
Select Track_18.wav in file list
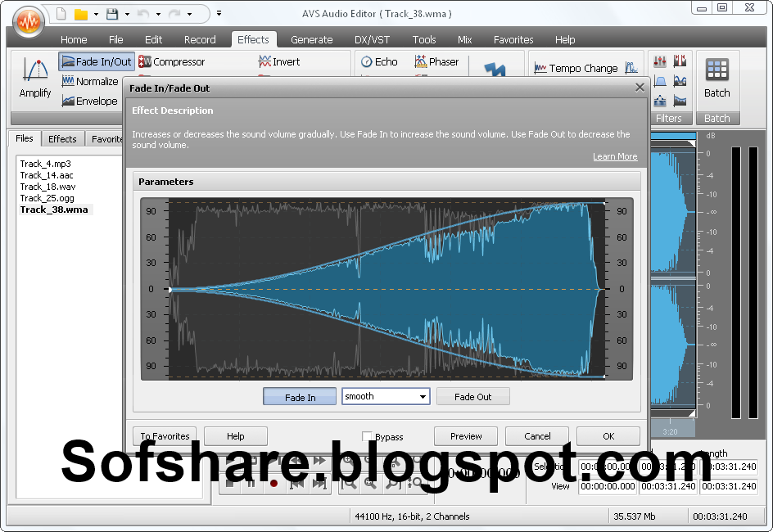point(47,187)
